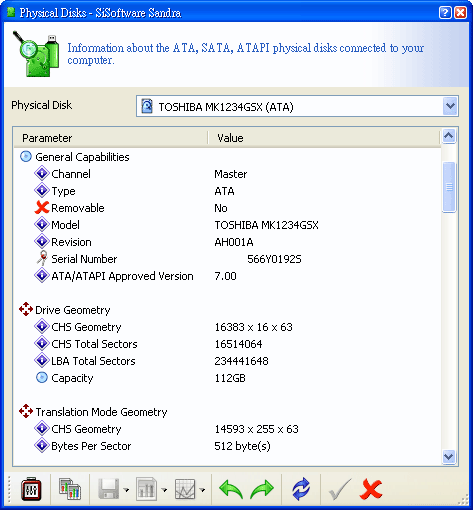This screenshot has width=473, height=510.
Task: Refresh using the blue circular arrows icon
Action: pos(301,489)
